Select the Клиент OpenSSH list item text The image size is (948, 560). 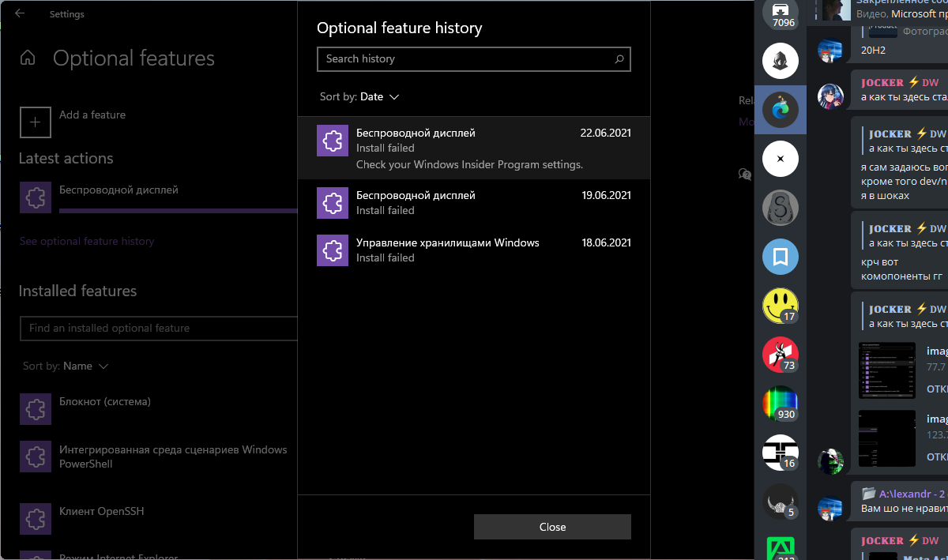pos(101,511)
